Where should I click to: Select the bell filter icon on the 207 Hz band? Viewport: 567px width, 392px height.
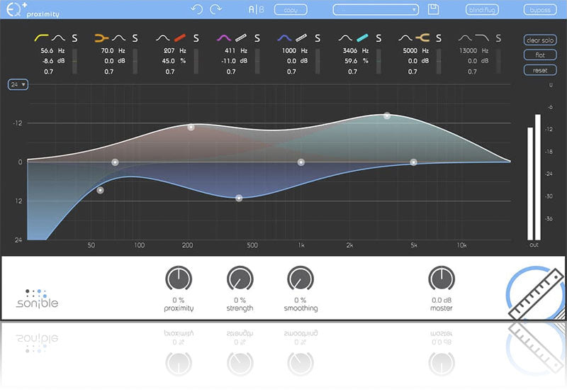pos(163,38)
